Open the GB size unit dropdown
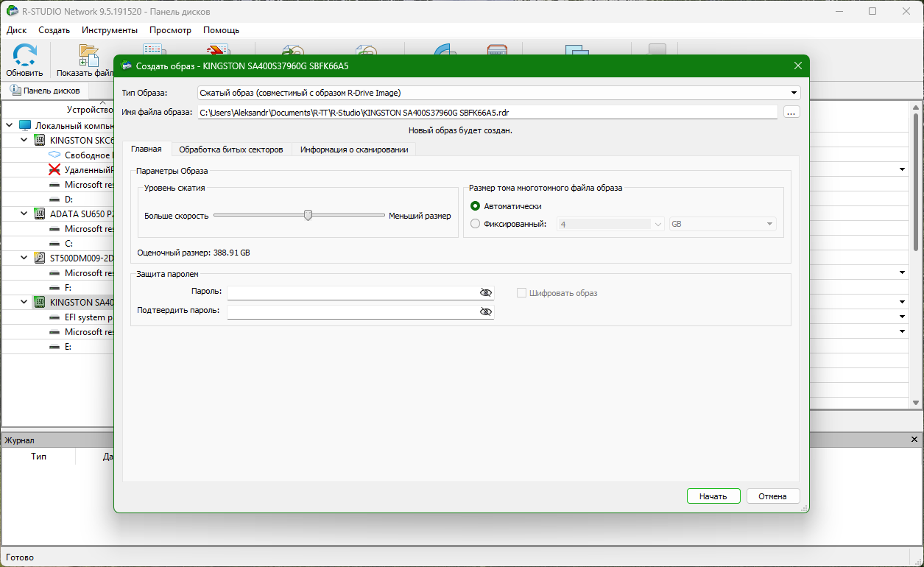Screen dimensions: 924x567 click(x=769, y=224)
